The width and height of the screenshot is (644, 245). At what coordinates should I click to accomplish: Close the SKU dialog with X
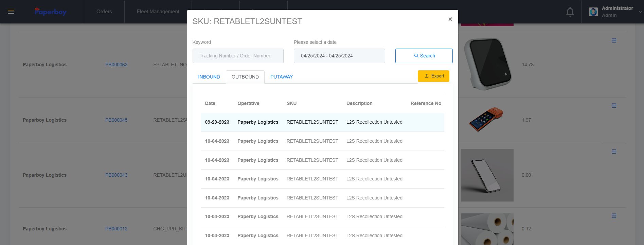(450, 19)
